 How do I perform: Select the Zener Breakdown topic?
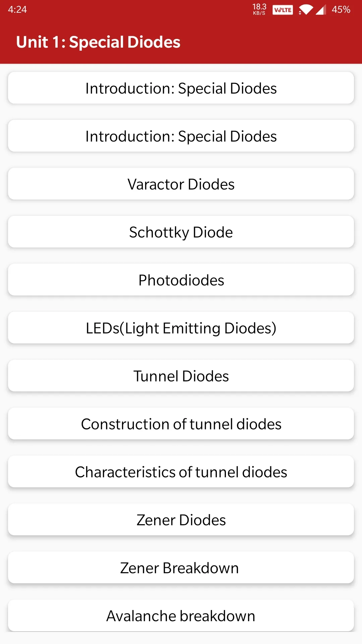tap(181, 568)
